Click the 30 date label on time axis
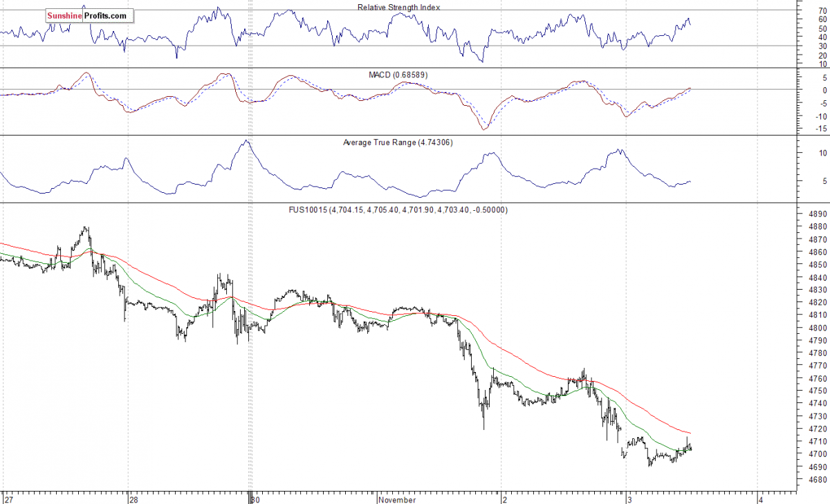 [x=255, y=498]
